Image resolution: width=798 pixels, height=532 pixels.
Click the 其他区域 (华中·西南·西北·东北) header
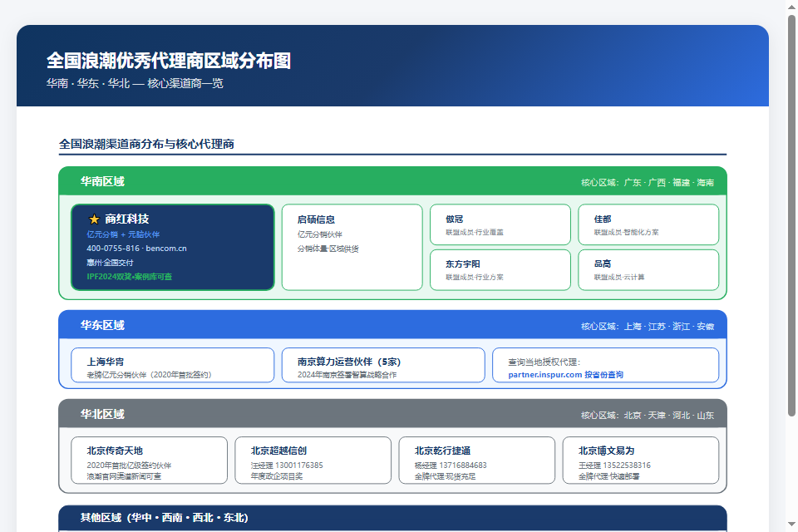[392, 518]
